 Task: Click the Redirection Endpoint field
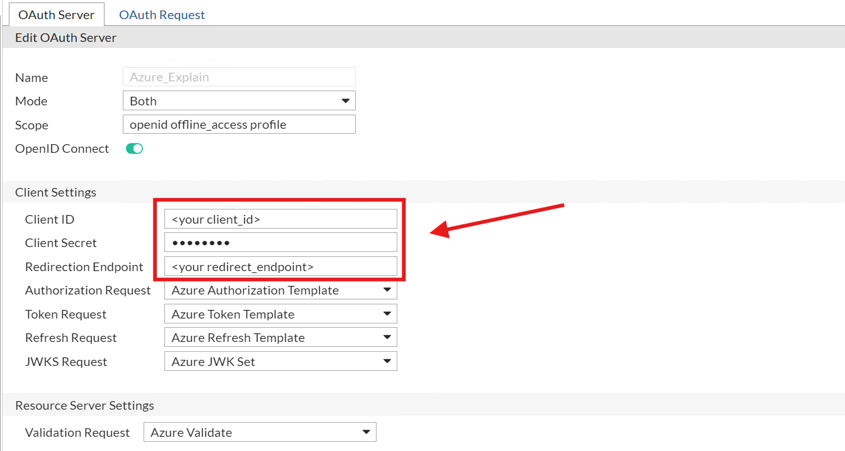(280, 267)
